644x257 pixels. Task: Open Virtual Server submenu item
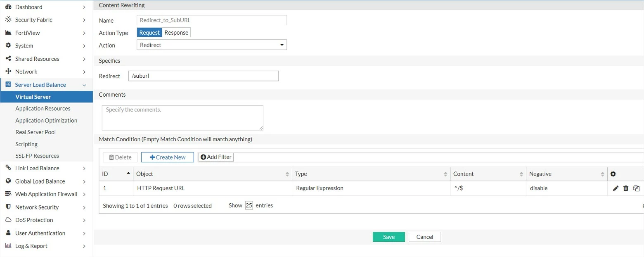pyautogui.click(x=46, y=97)
